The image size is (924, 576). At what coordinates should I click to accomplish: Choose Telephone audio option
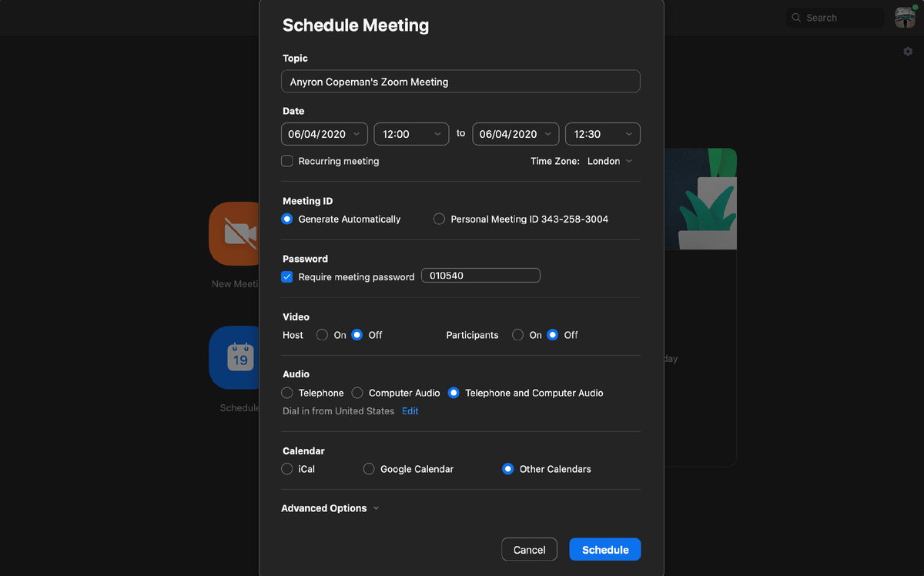(287, 393)
